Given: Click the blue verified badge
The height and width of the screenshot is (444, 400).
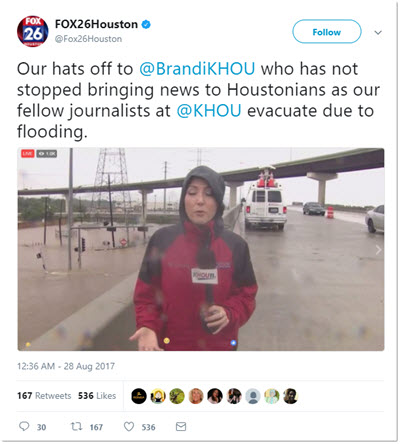Looking at the screenshot, I should point(146,24).
